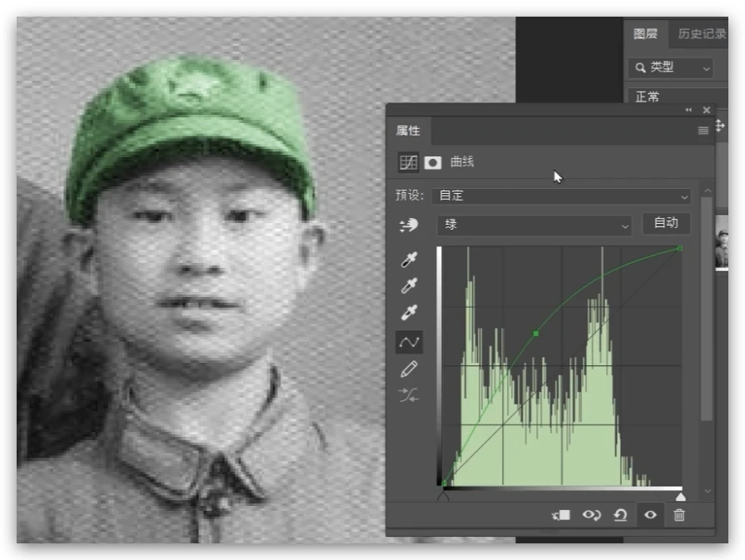This screenshot has height=560, width=745.
Task: Select the 图层 panel tab
Action: [645, 34]
